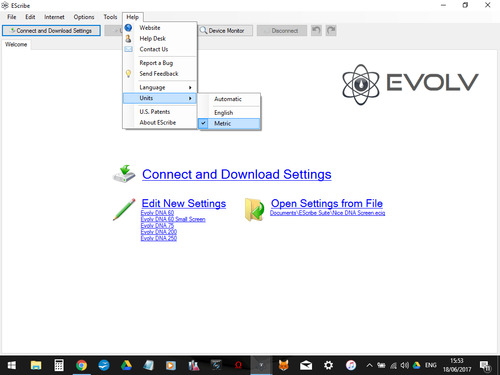
Task: Open the Windows calculator taskbar icon
Action: tap(59, 365)
